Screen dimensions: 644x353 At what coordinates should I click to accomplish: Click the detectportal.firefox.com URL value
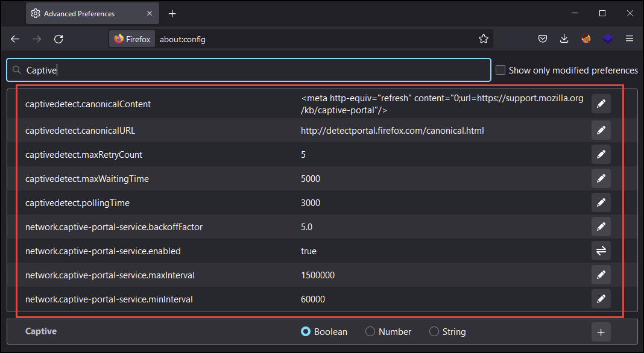pyautogui.click(x=392, y=131)
